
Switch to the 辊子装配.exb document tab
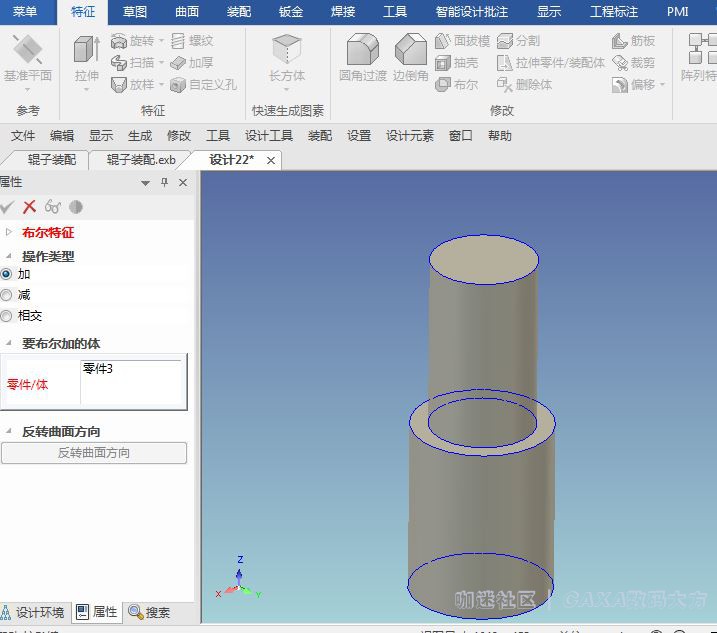click(x=141, y=160)
